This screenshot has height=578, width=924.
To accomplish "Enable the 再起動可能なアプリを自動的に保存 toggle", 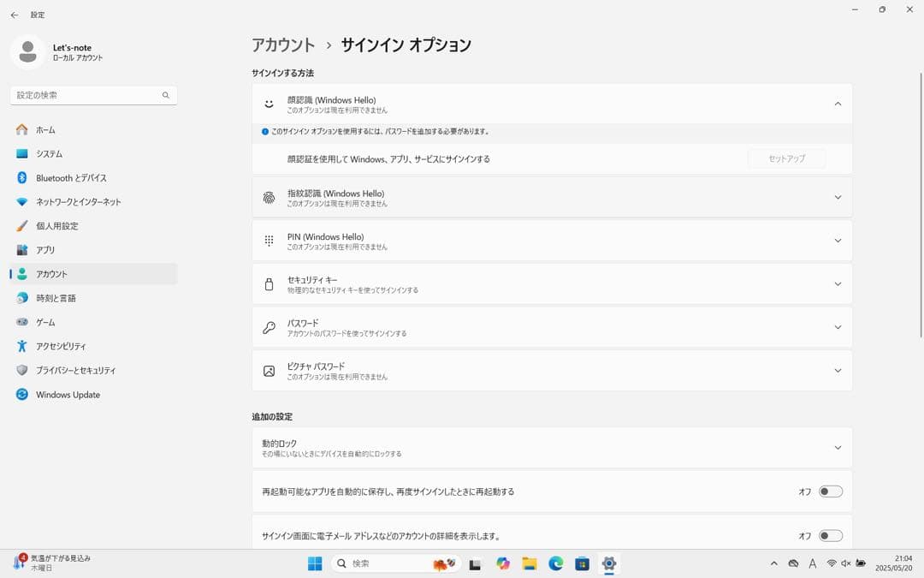I will click(828, 492).
